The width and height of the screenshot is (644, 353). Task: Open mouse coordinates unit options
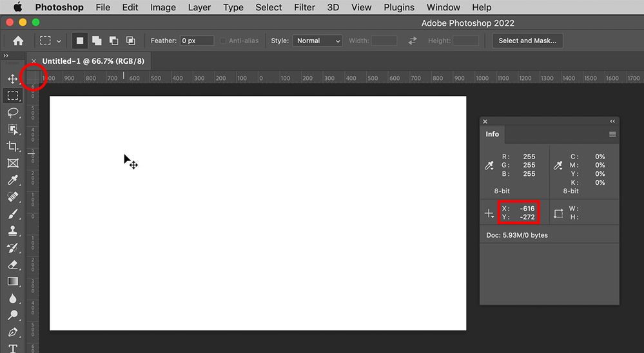pyautogui.click(x=489, y=213)
